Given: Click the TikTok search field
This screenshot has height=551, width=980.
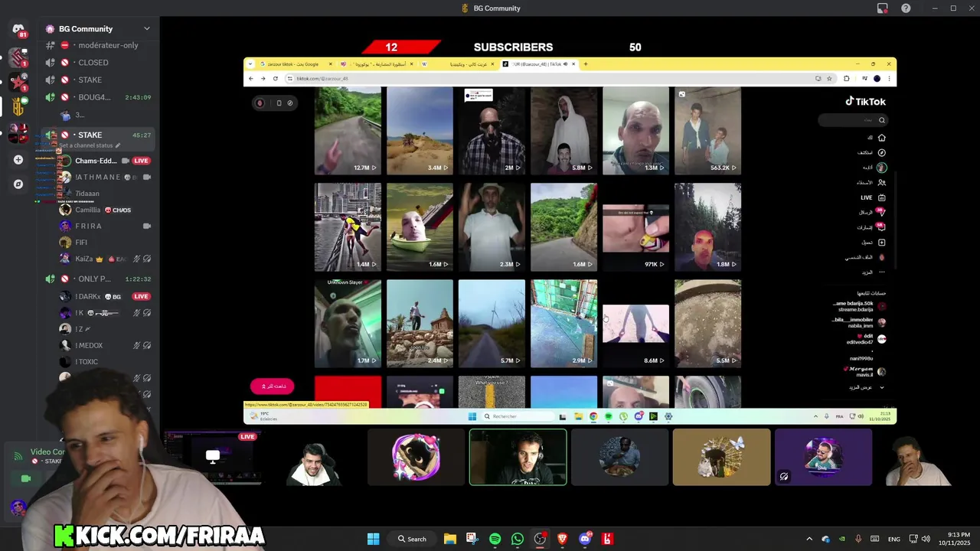Looking at the screenshot, I should click(852, 120).
